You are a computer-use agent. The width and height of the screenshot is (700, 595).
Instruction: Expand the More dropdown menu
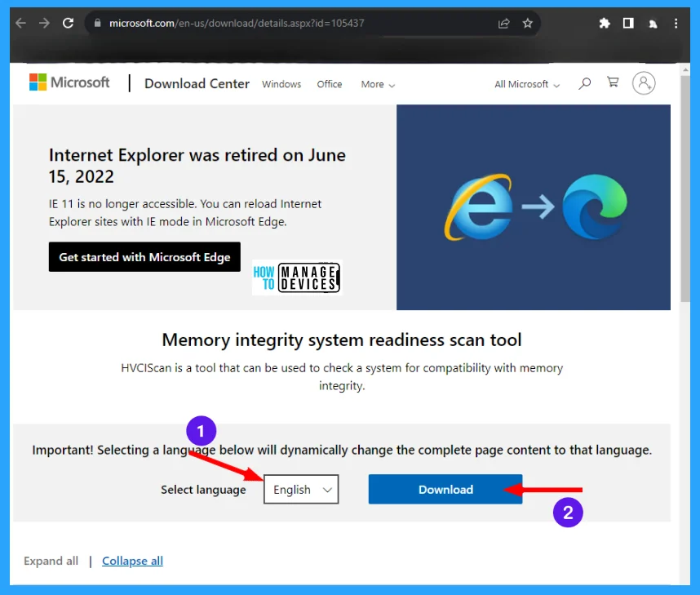(378, 84)
